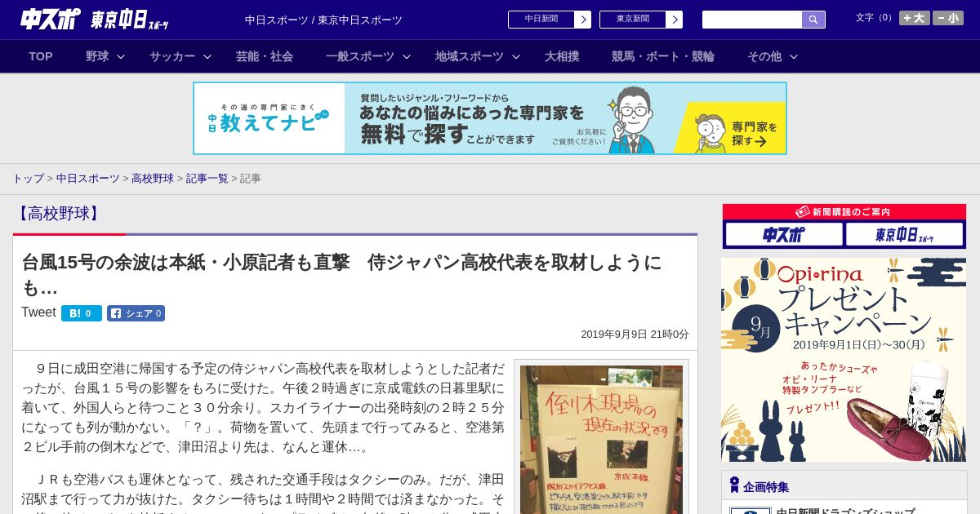The height and width of the screenshot is (514, 980).
Task: Open the 一般スポーツ menu
Action: point(360,56)
